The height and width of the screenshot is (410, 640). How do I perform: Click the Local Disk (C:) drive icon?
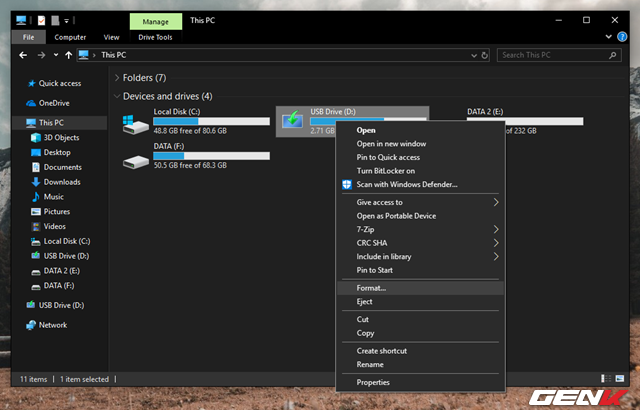[x=136, y=124]
